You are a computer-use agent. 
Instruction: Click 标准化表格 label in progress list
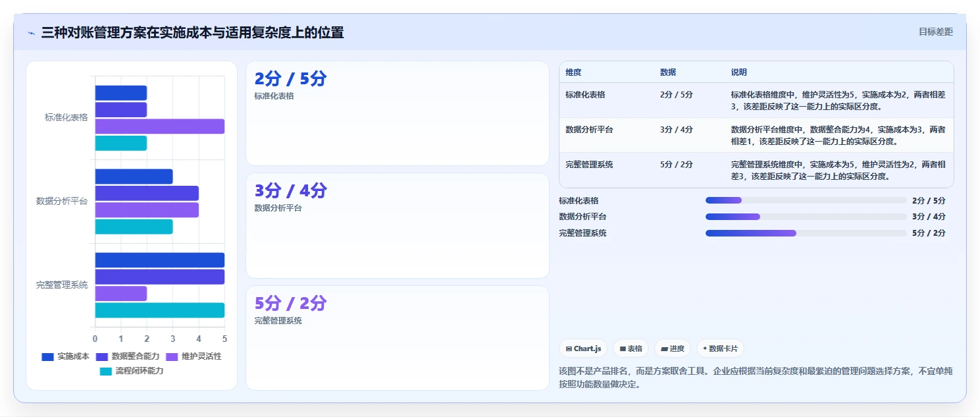point(579,201)
